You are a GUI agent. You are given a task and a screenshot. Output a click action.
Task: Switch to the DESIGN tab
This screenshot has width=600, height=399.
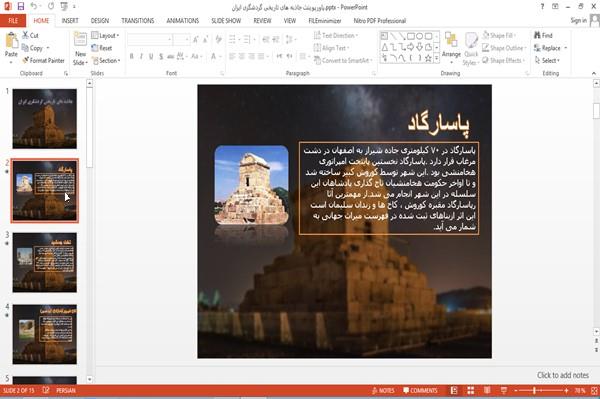pyautogui.click(x=100, y=21)
